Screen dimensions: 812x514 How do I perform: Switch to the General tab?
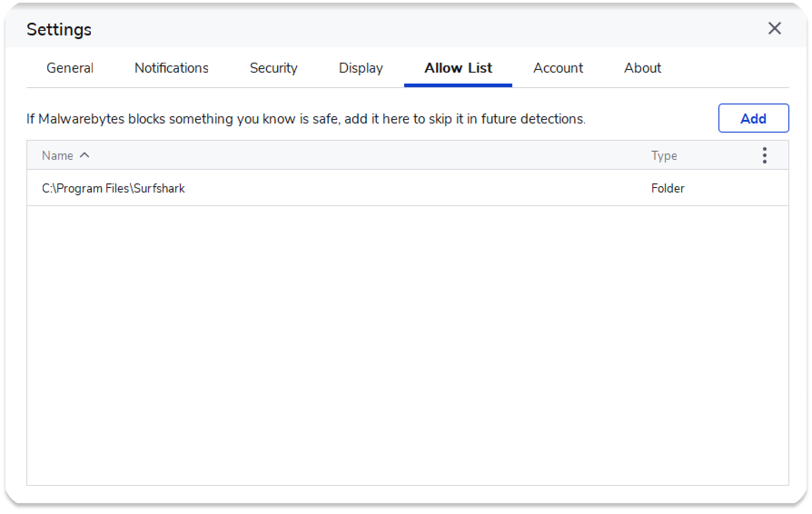pos(70,68)
